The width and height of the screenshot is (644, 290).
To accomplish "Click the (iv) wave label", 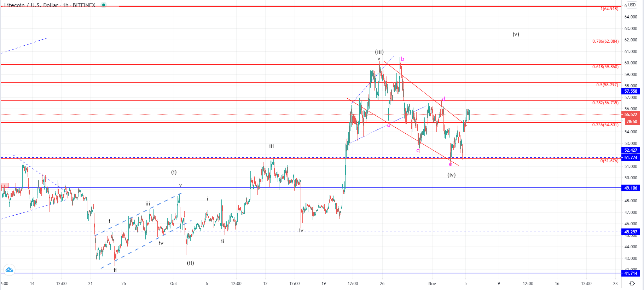I will [451, 175].
